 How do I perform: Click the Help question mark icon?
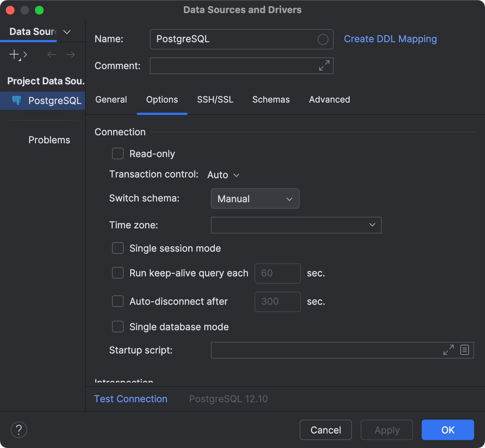(19, 430)
